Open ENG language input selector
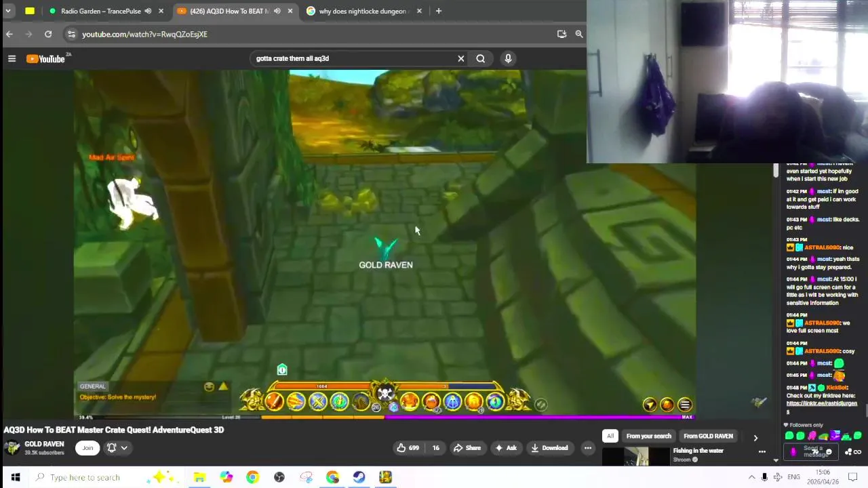The width and height of the screenshot is (868, 488). pyautogui.click(x=793, y=477)
